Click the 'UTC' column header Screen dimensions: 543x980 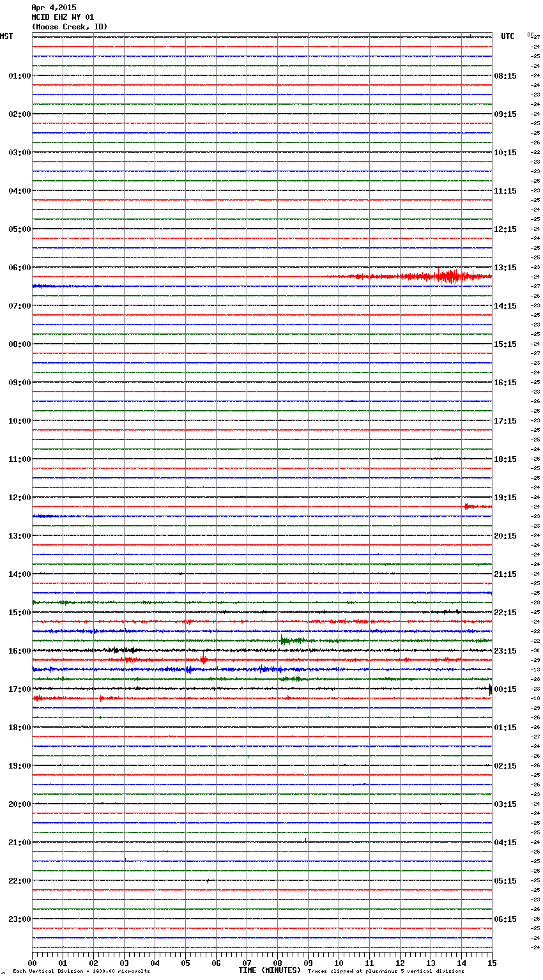[x=508, y=36]
